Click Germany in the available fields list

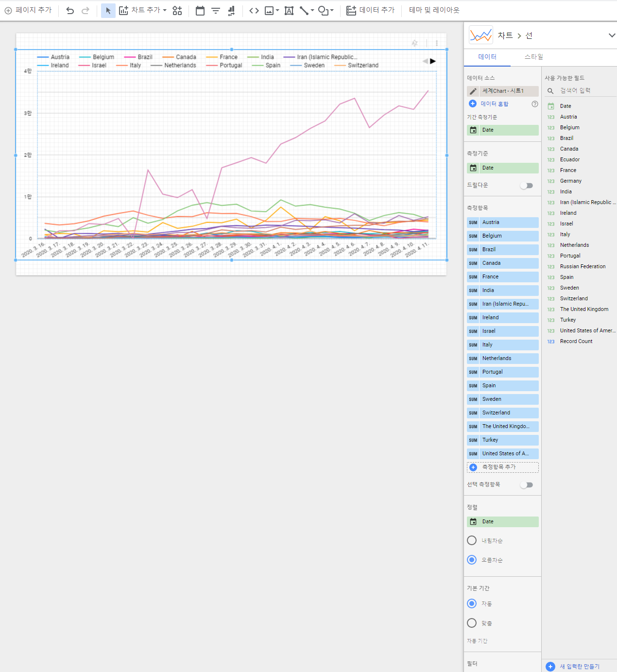click(571, 181)
